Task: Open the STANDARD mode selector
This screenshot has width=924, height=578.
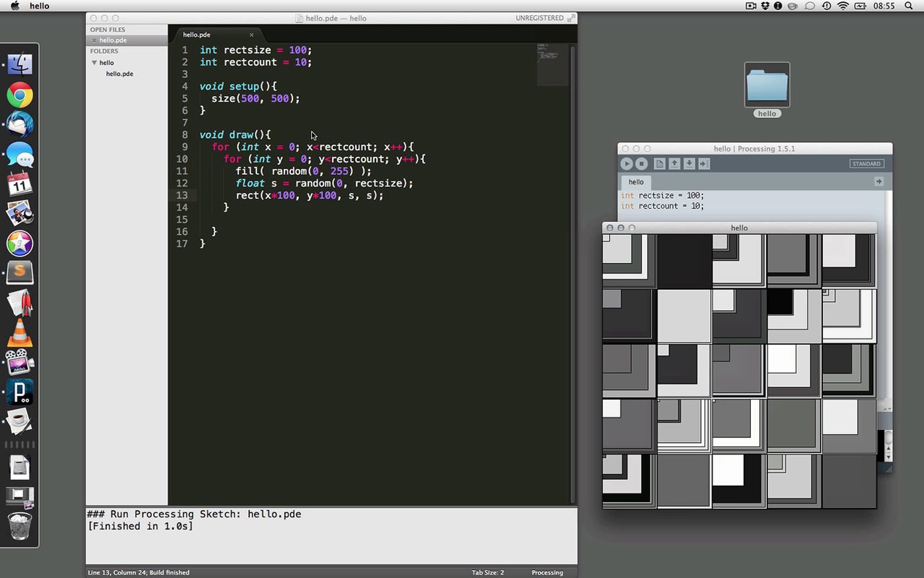Action: tap(866, 164)
